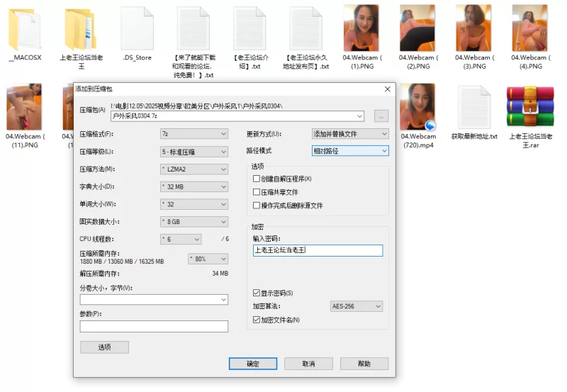Select the 04.Webcam (4).PNG thumbnail
Viewport: 567px width, 392px height.
coord(529,28)
